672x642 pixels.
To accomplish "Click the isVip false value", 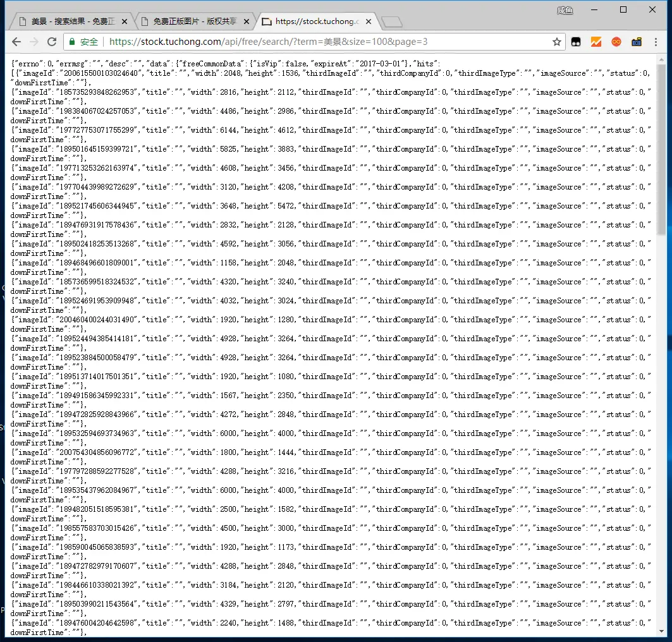I will (296, 64).
